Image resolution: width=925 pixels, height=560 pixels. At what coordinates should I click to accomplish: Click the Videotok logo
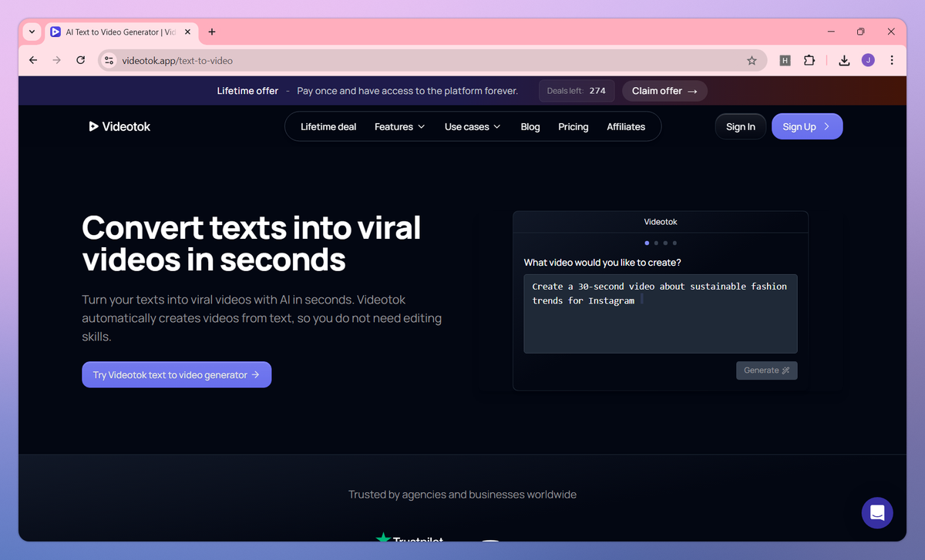click(119, 126)
